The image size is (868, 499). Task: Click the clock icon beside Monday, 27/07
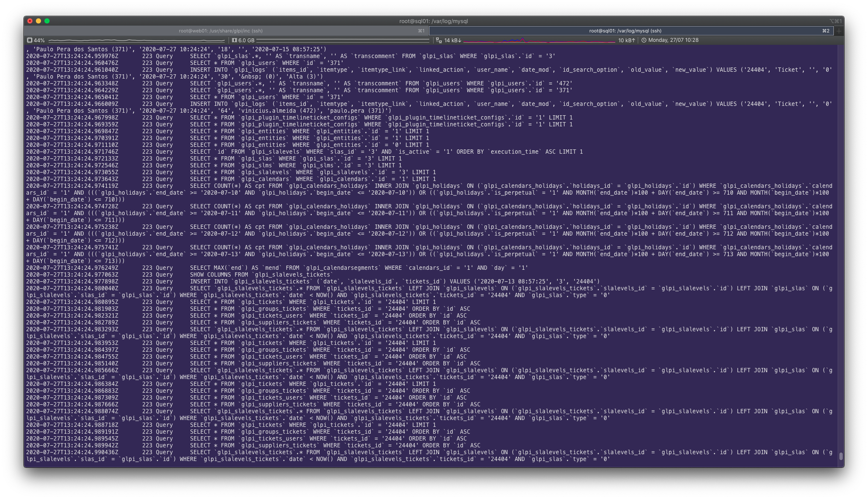point(644,40)
